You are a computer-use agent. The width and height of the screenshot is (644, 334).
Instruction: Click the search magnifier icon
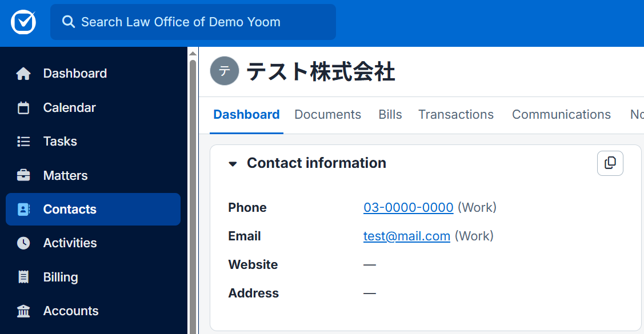tap(68, 22)
